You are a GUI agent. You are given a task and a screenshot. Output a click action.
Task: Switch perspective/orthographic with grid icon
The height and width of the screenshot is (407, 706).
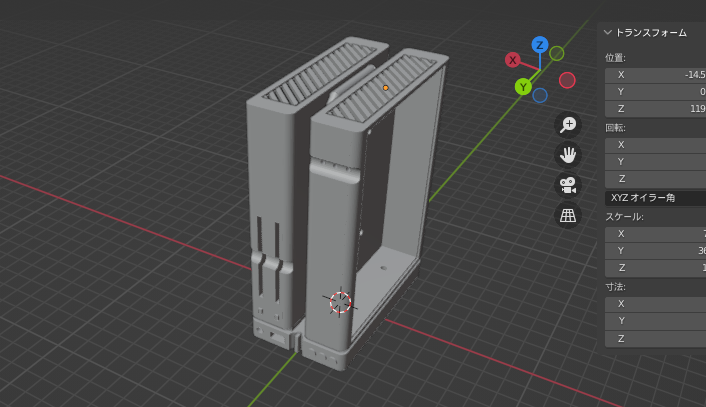pos(568,216)
